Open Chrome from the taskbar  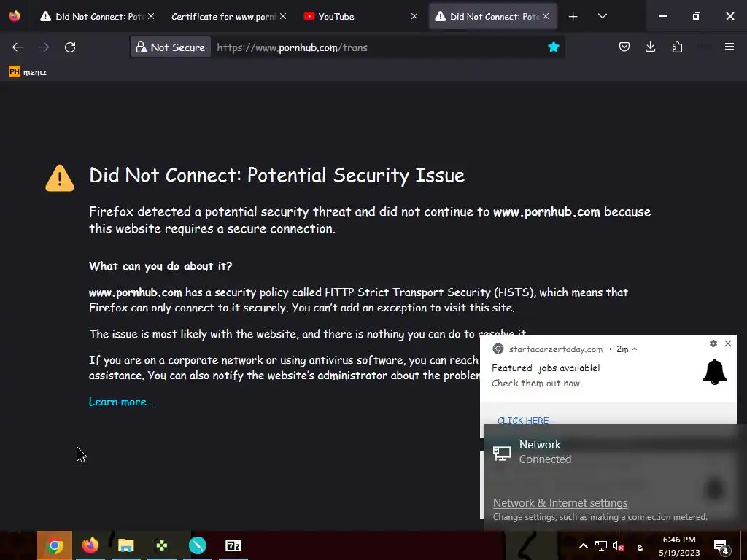click(54, 545)
